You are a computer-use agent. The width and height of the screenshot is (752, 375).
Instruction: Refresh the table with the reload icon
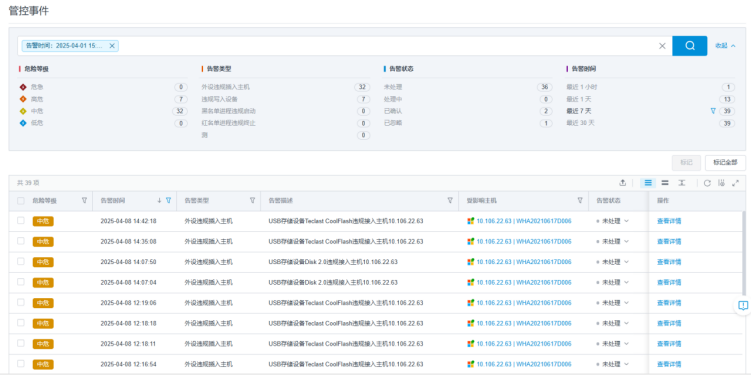pyautogui.click(x=707, y=183)
